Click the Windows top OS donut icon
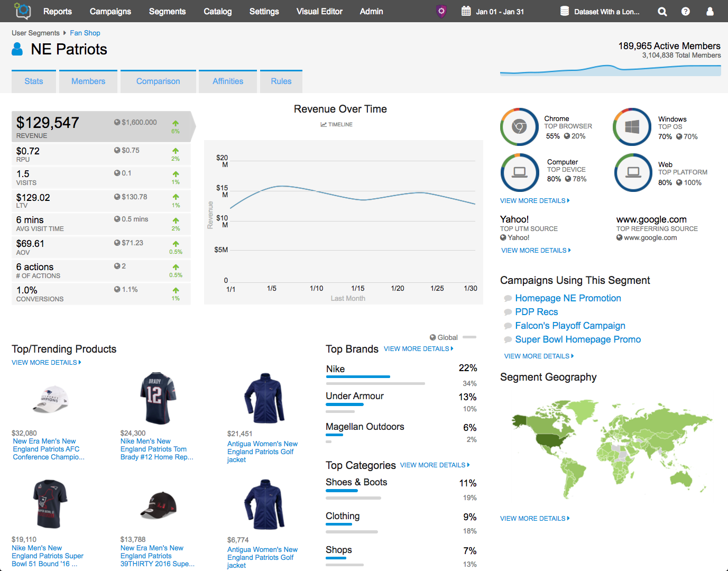 (632, 127)
